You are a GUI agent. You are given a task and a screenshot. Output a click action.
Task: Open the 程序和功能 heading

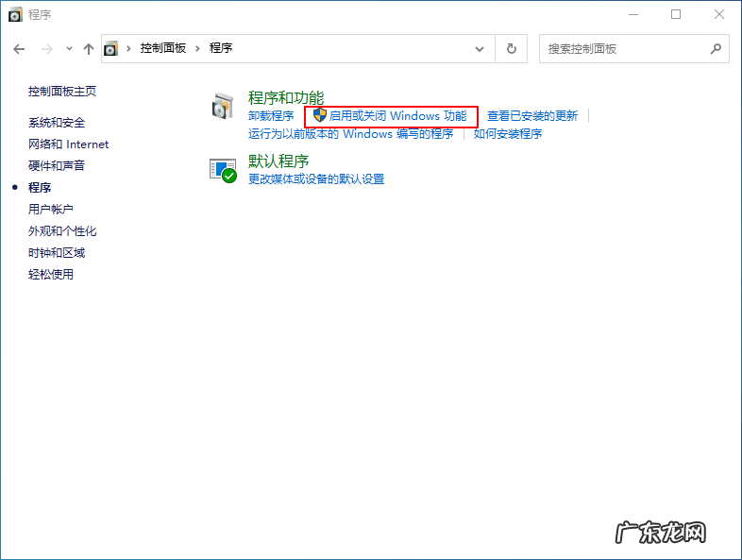286,98
